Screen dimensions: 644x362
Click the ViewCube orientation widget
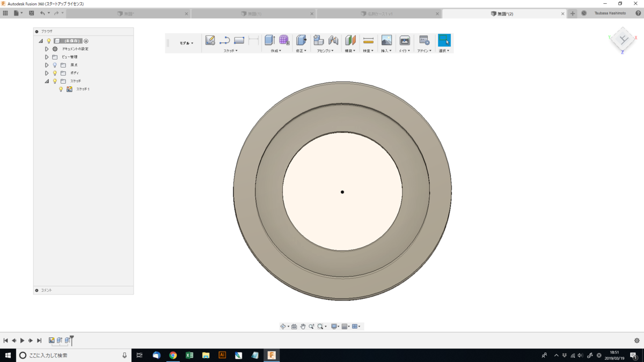pyautogui.click(x=623, y=40)
